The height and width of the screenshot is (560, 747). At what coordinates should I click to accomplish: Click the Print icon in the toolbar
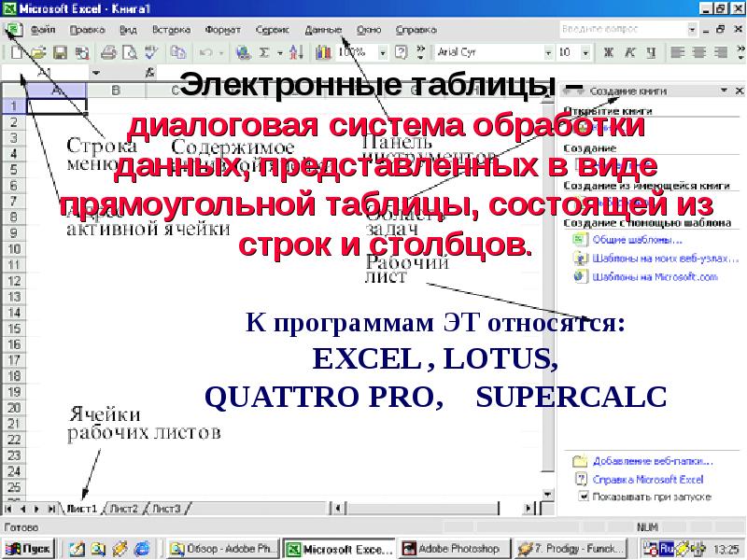pos(108,52)
